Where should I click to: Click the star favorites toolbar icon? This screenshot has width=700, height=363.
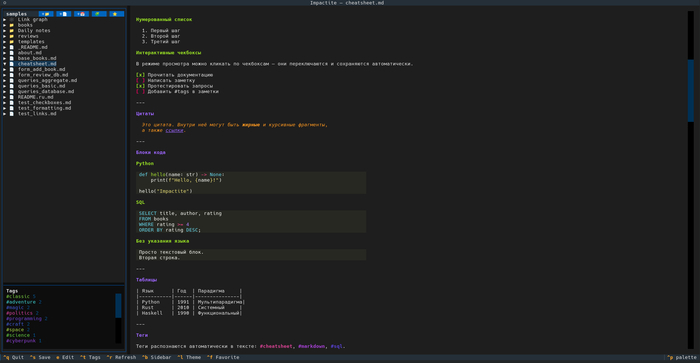[x=117, y=14]
